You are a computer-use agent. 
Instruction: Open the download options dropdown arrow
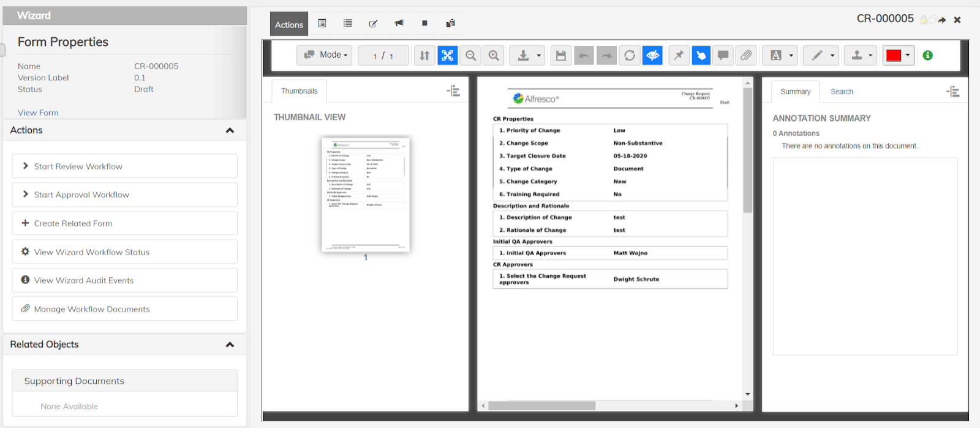coord(539,56)
